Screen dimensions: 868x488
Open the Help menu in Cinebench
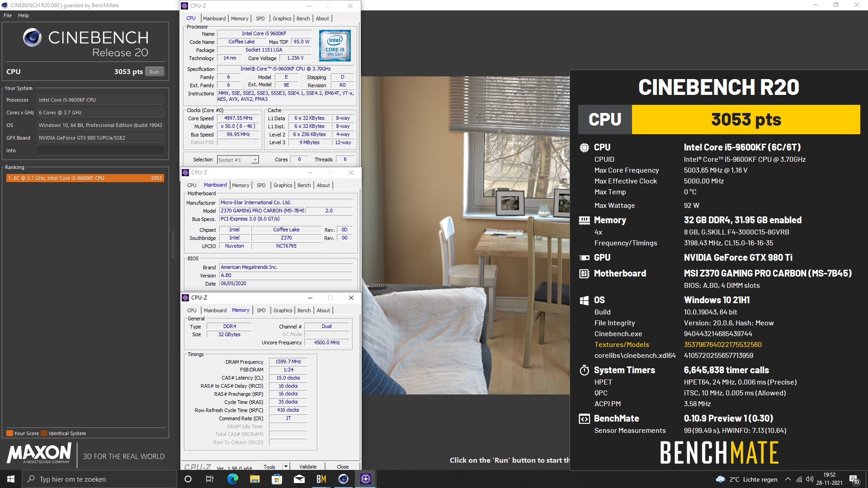click(24, 15)
